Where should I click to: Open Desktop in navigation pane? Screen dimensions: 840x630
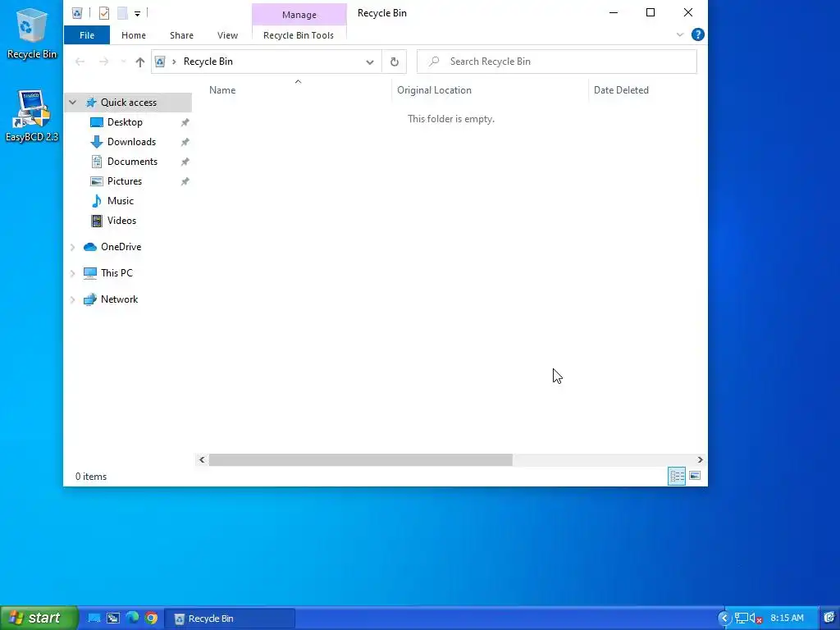click(x=125, y=122)
